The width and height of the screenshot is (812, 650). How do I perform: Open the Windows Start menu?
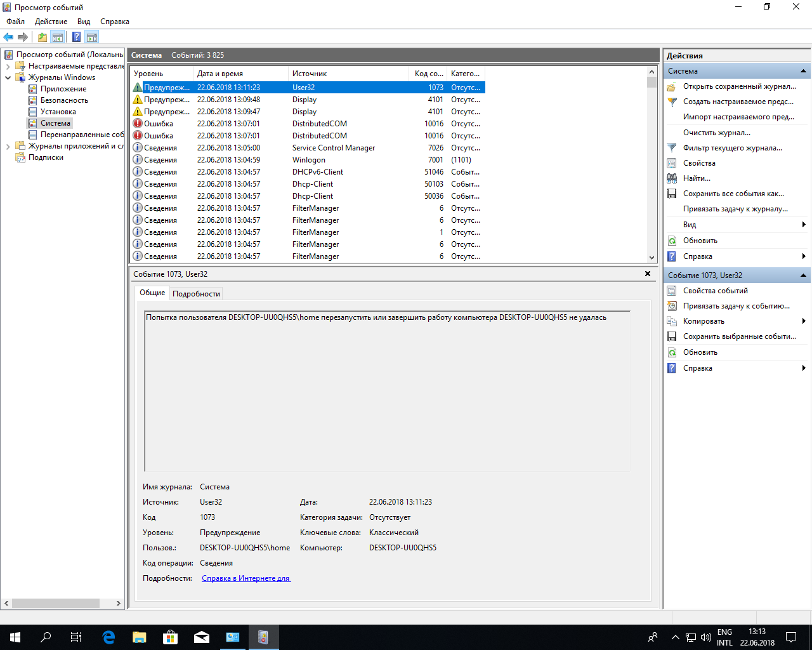pyautogui.click(x=15, y=637)
